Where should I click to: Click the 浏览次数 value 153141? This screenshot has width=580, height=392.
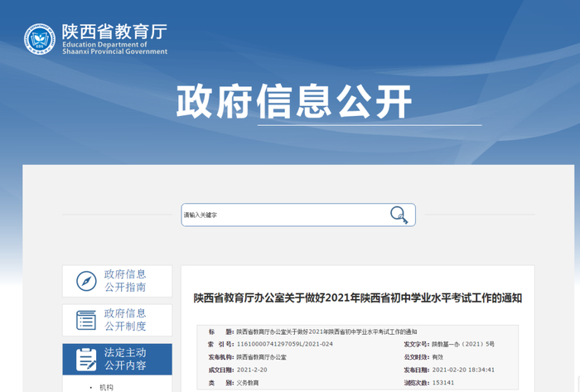coord(443,383)
